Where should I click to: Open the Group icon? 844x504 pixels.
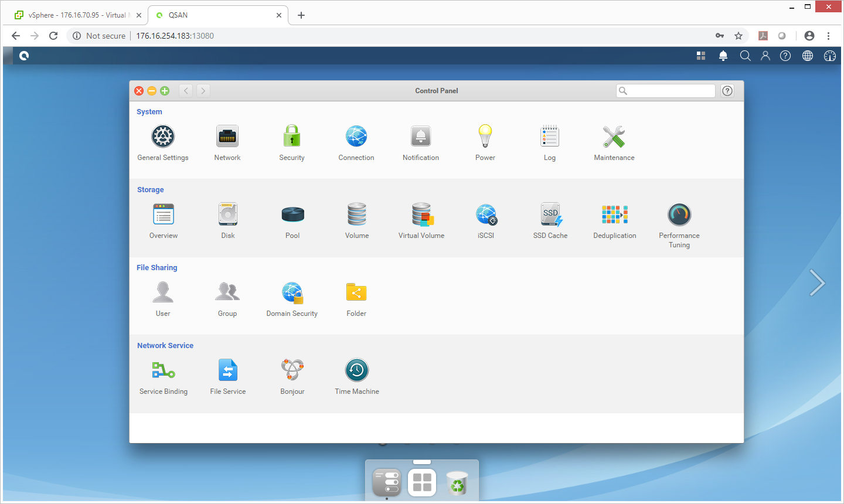tap(227, 292)
